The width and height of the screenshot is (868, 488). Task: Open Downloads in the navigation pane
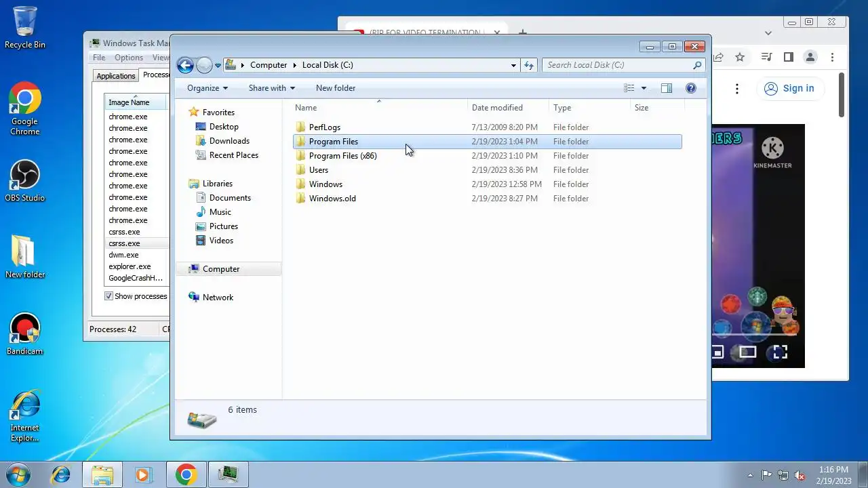tap(229, 141)
